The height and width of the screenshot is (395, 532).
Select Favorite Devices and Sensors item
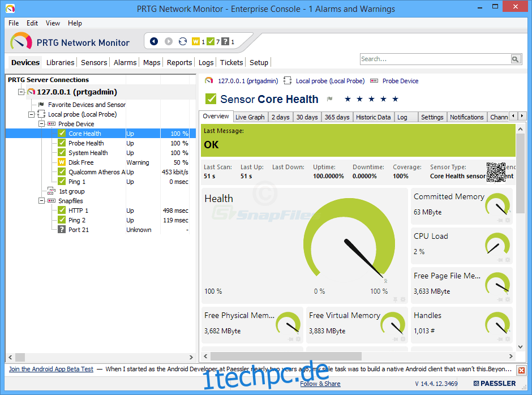87,105
